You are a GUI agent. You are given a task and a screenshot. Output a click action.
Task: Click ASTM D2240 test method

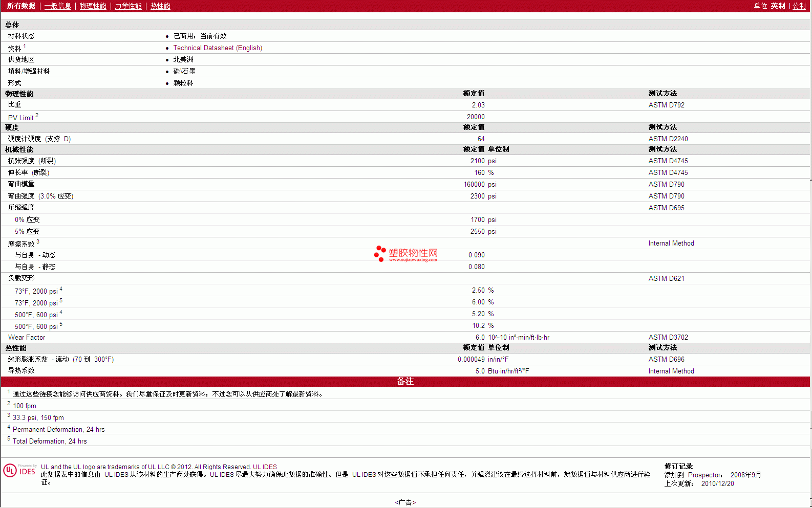point(668,139)
